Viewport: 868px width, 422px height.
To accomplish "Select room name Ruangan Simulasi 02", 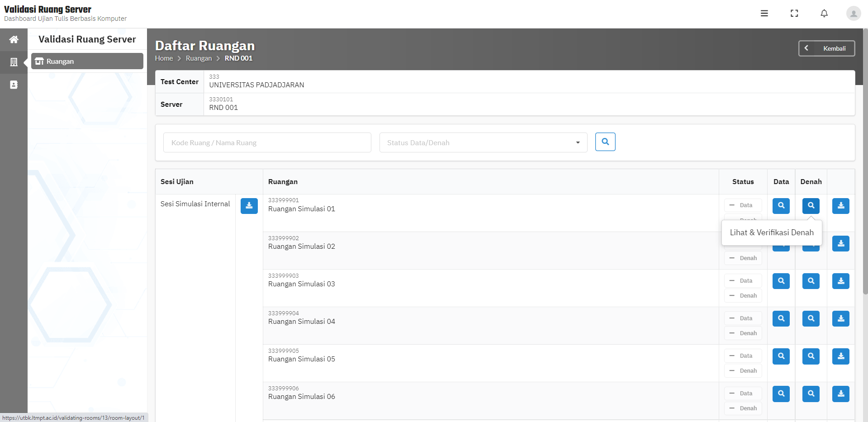I will coord(302,247).
